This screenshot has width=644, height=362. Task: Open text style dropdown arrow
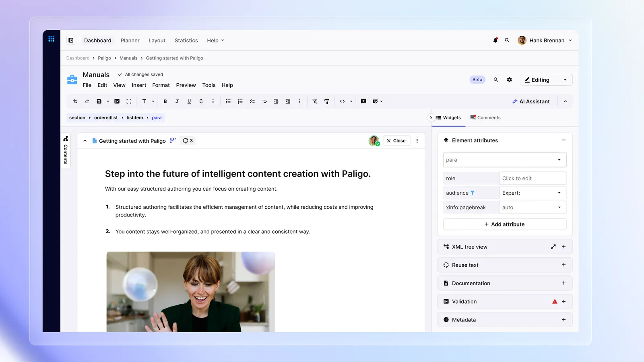click(153, 101)
